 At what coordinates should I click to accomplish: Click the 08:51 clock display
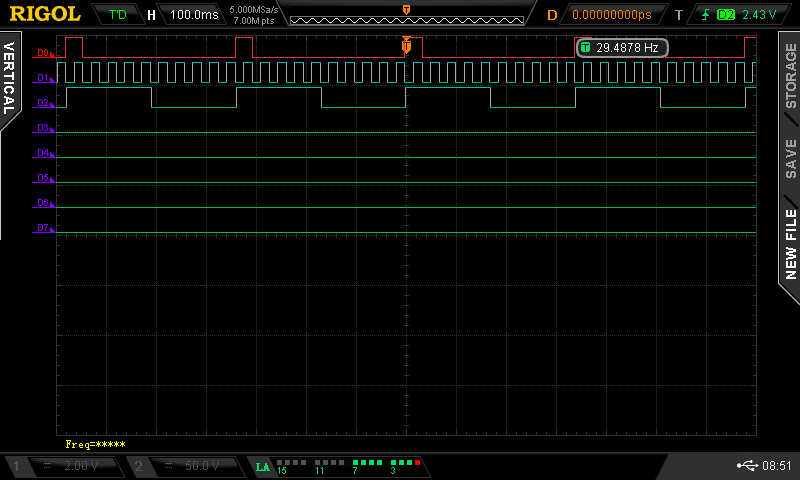pos(777,465)
